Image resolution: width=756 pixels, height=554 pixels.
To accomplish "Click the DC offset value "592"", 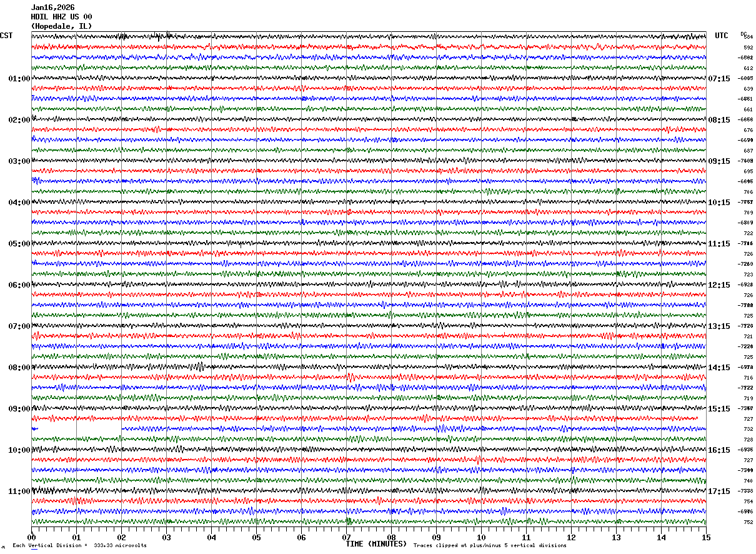I will [x=748, y=48].
